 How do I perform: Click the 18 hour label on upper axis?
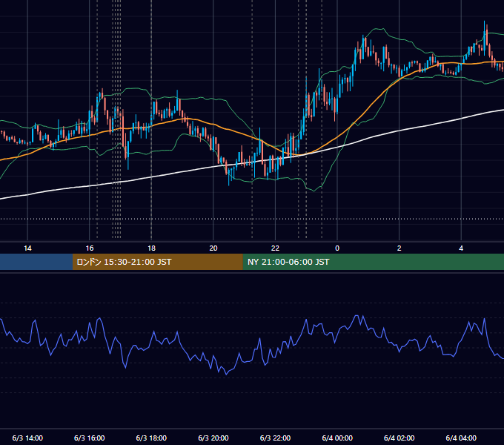click(151, 248)
